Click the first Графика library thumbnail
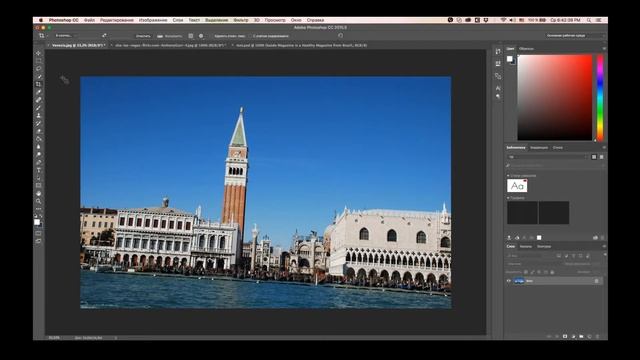This screenshot has width=640, height=360. coord(522,212)
